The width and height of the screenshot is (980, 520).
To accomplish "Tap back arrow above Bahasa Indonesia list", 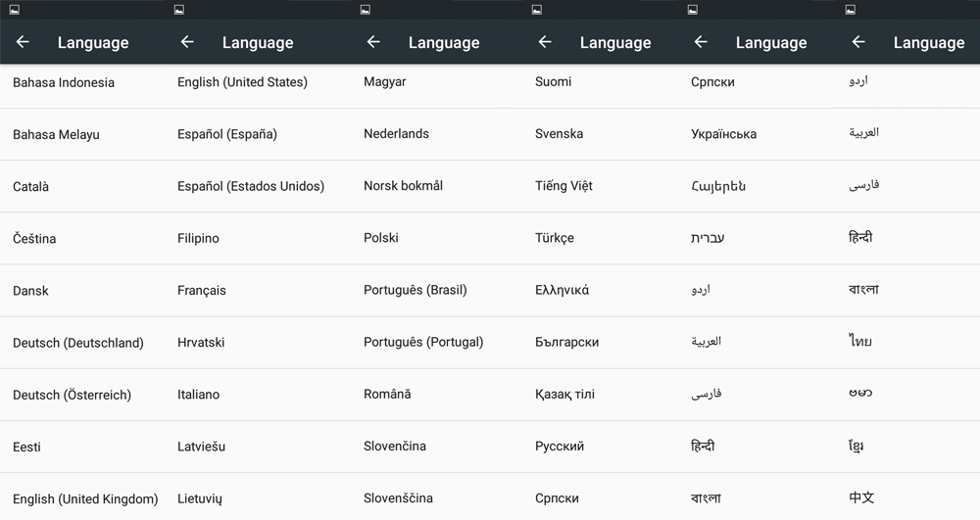I will click(23, 42).
